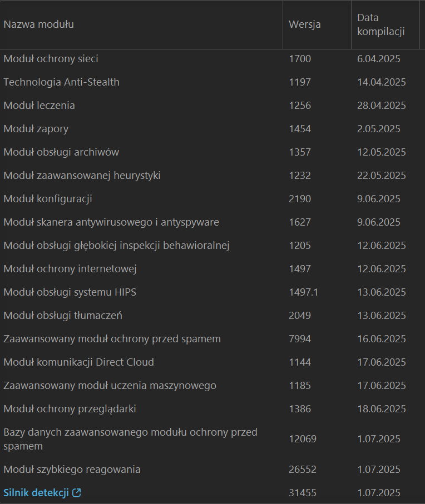
Task: Click the external link icon beside Silnik detekcji
Action: (77, 493)
